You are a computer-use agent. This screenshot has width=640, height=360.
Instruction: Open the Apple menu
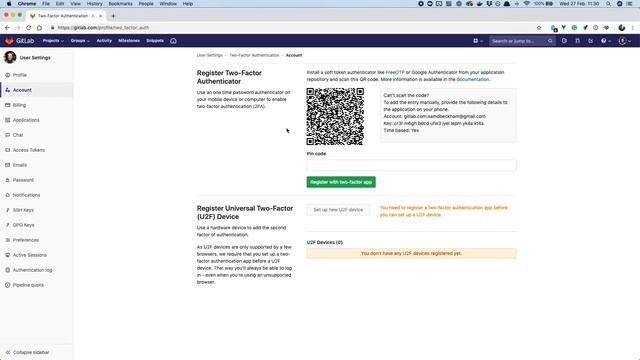coord(9,4)
